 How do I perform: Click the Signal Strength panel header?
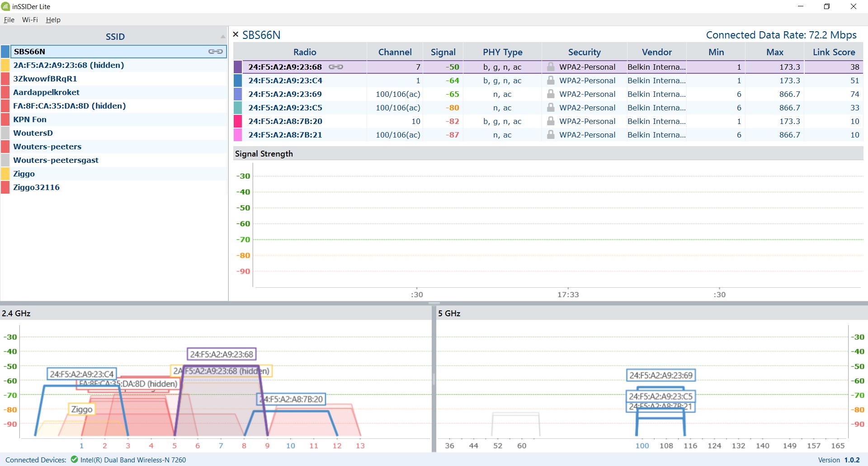548,153
